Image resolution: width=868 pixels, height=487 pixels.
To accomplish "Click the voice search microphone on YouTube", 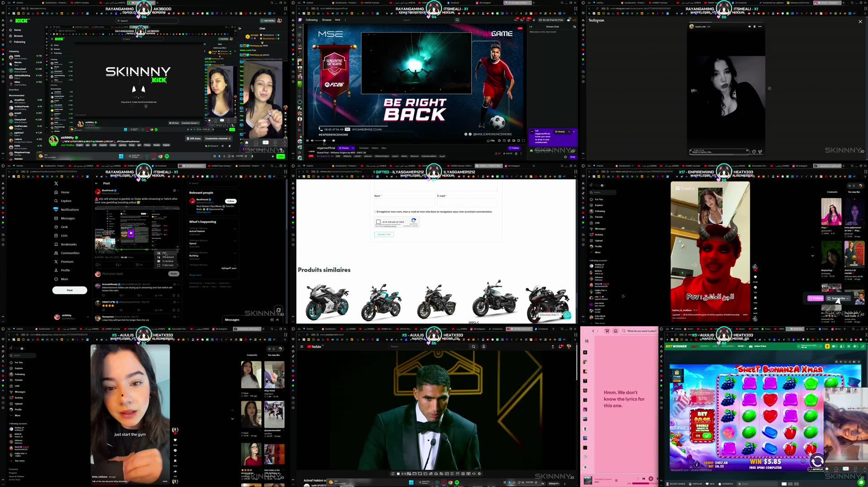I will (x=483, y=346).
